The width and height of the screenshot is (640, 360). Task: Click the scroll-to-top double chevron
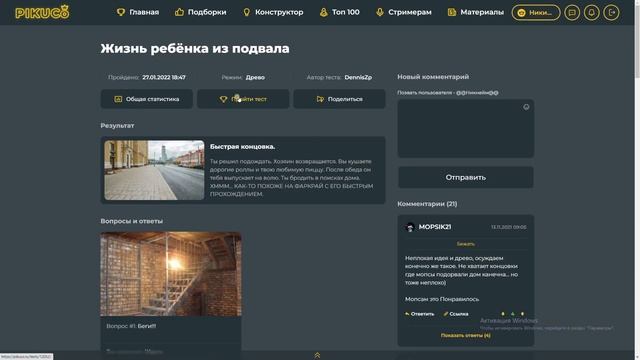pos(317,356)
